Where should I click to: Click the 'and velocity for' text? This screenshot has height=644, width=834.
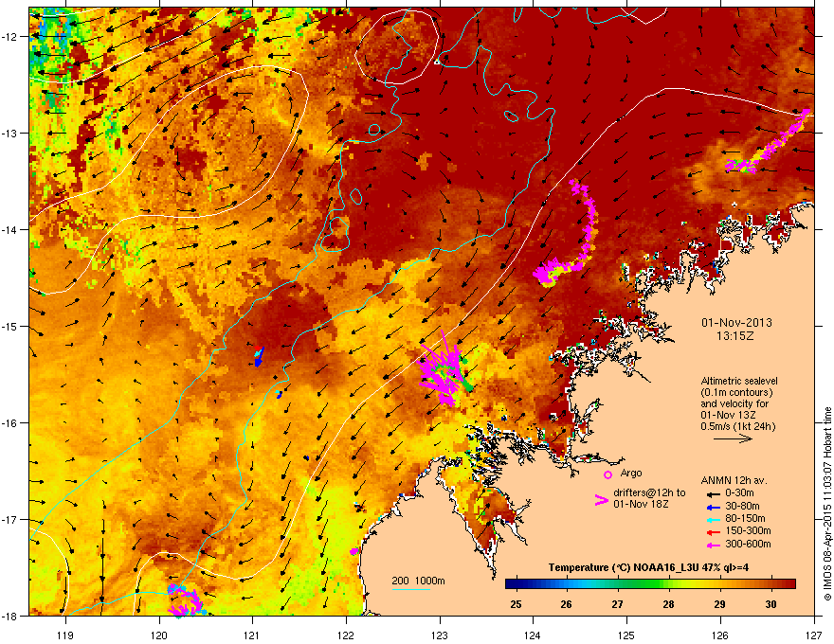point(734,403)
